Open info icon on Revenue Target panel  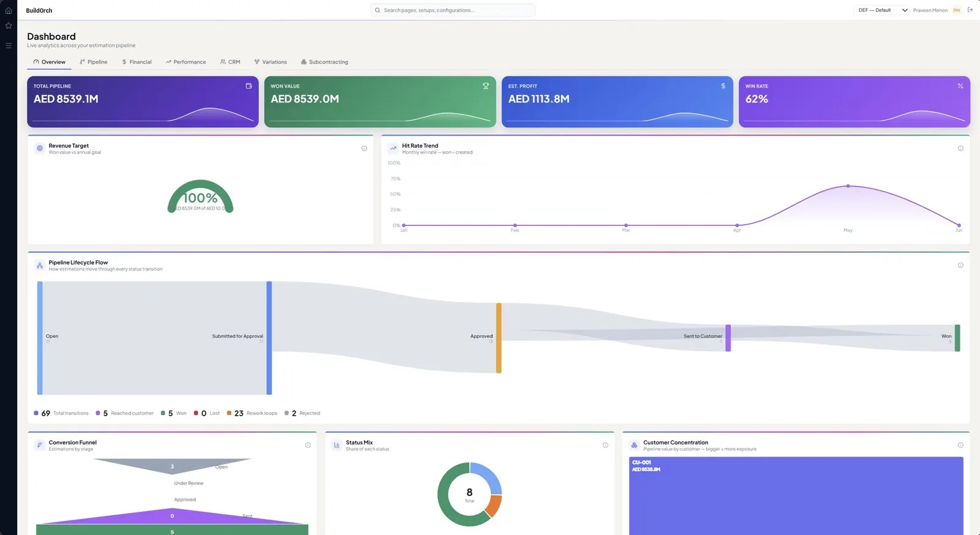coord(364,148)
